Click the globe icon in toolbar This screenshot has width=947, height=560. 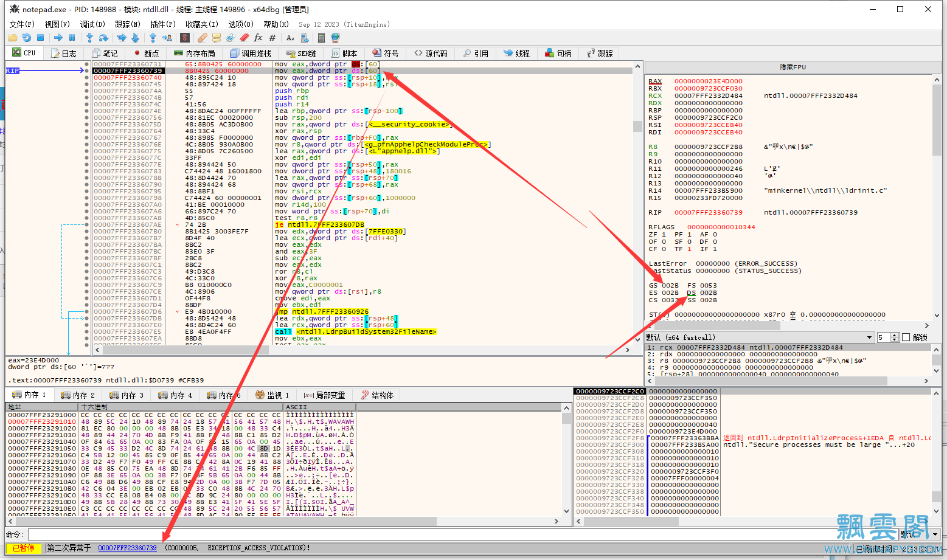(336, 38)
